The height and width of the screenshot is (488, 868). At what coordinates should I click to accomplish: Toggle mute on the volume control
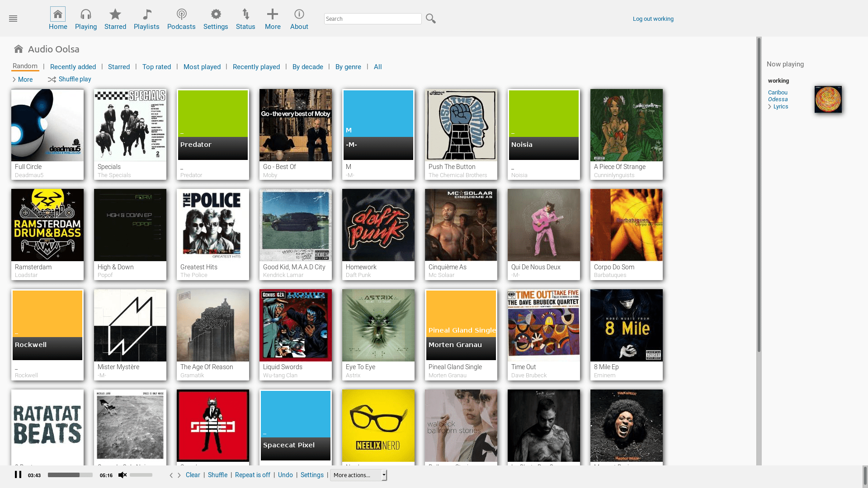pos(122,475)
